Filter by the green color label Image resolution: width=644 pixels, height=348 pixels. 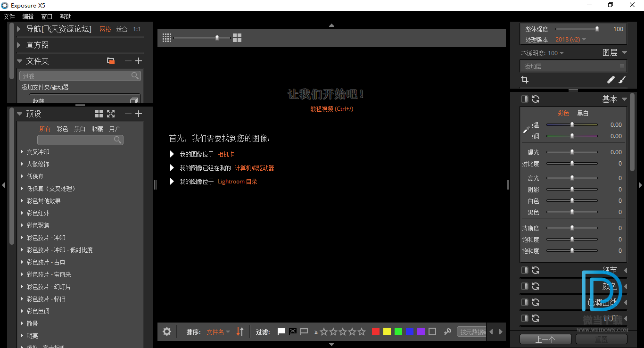point(398,331)
